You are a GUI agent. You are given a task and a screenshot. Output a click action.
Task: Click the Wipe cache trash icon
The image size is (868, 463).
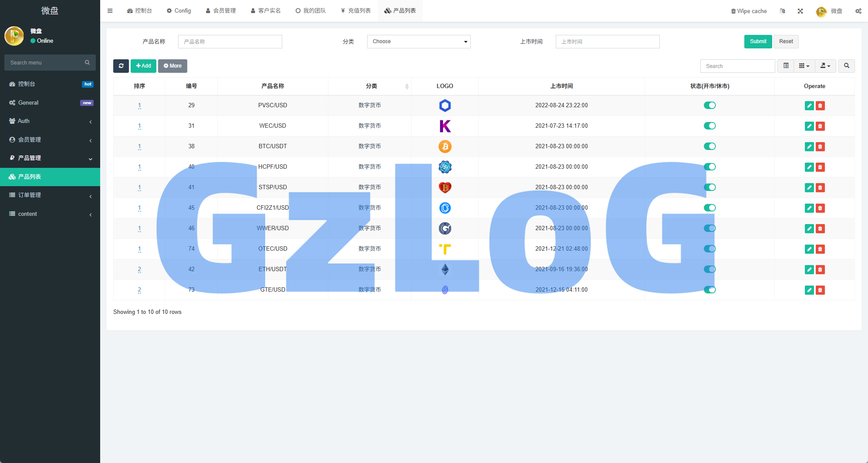[x=733, y=11]
